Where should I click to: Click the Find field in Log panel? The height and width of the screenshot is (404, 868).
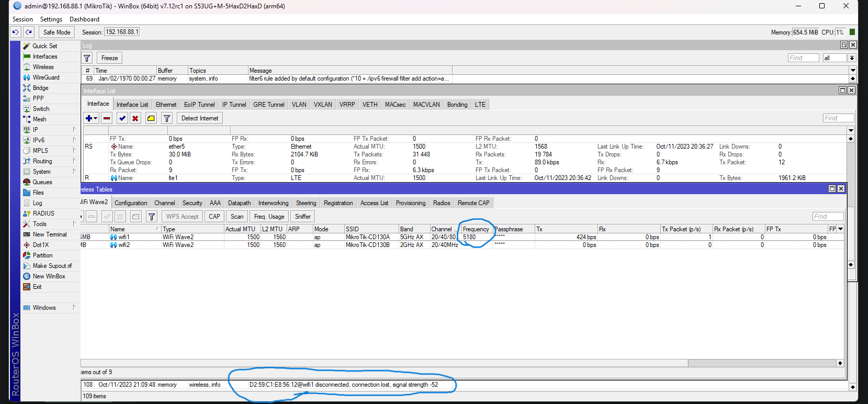click(x=804, y=58)
